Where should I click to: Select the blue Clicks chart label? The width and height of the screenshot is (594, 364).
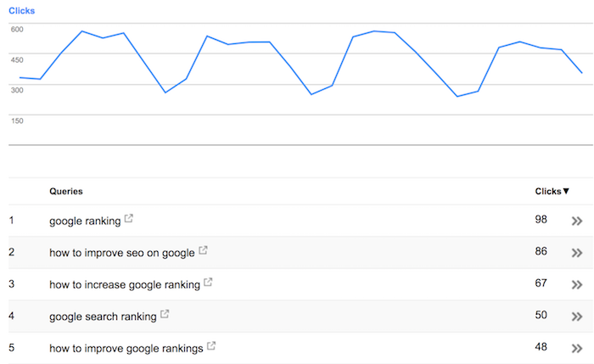coord(21,10)
